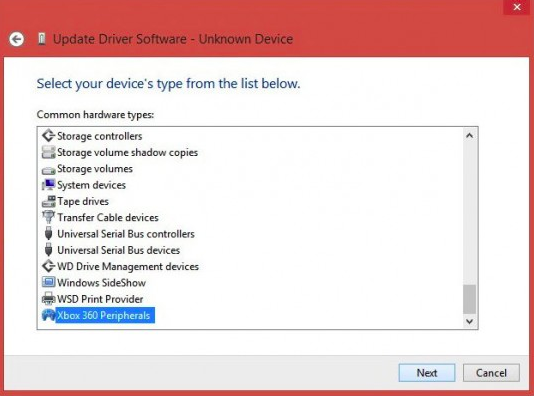Select 'Transfer Cable devices' entry
Screen dimensions: 534x396
pos(108,218)
